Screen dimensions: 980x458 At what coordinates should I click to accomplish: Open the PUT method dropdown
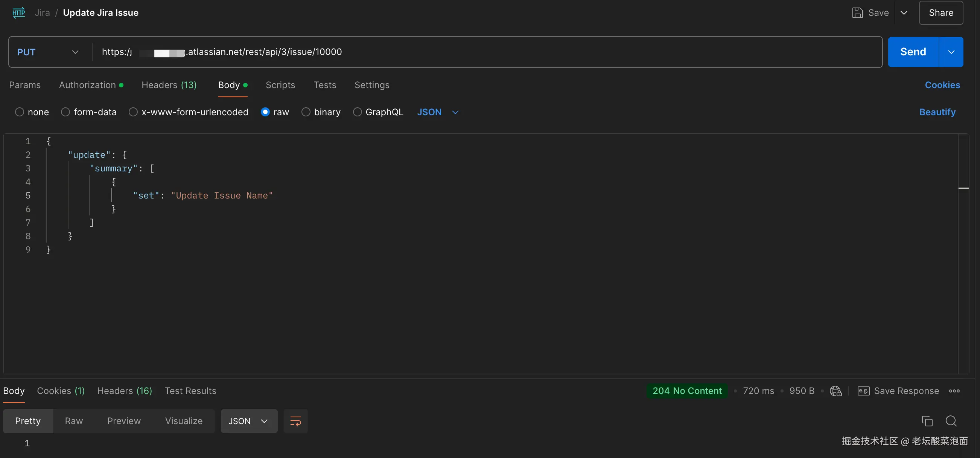(x=48, y=52)
